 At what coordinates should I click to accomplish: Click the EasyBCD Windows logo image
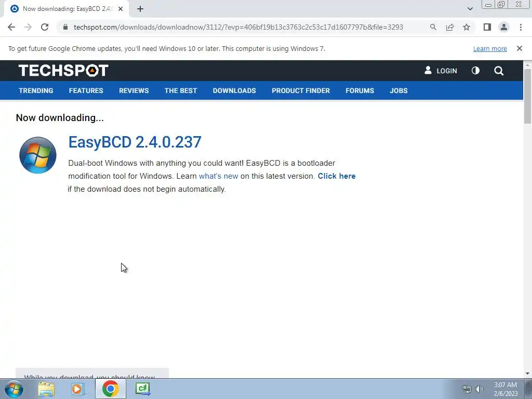37,155
